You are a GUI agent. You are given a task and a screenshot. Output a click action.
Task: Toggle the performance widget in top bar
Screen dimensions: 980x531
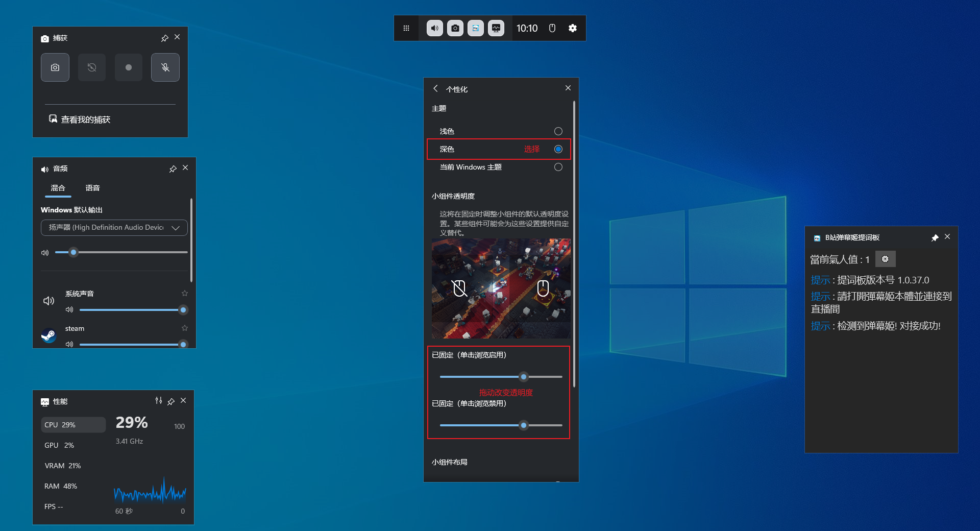[496, 28]
